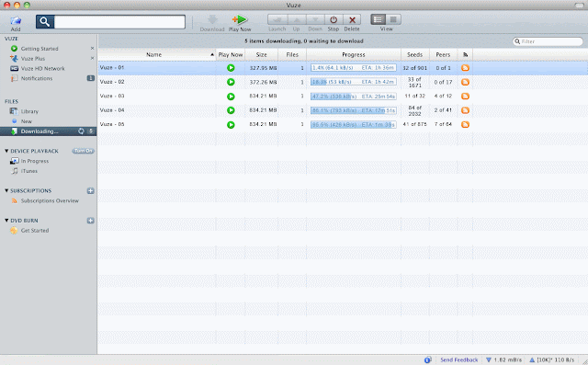Click the Add torrent icon
This screenshot has height=365, width=588.
click(x=16, y=20)
